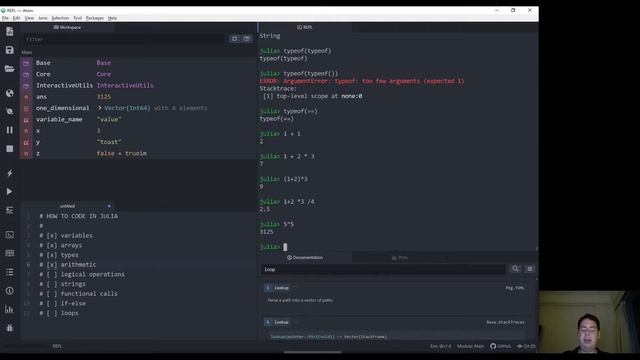Click the first small button right of the Filter field
This screenshot has height=360, width=640.
click(x=234, y=39)
